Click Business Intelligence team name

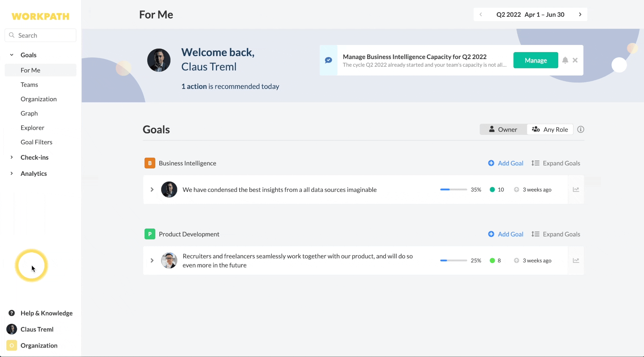point(187,163)
